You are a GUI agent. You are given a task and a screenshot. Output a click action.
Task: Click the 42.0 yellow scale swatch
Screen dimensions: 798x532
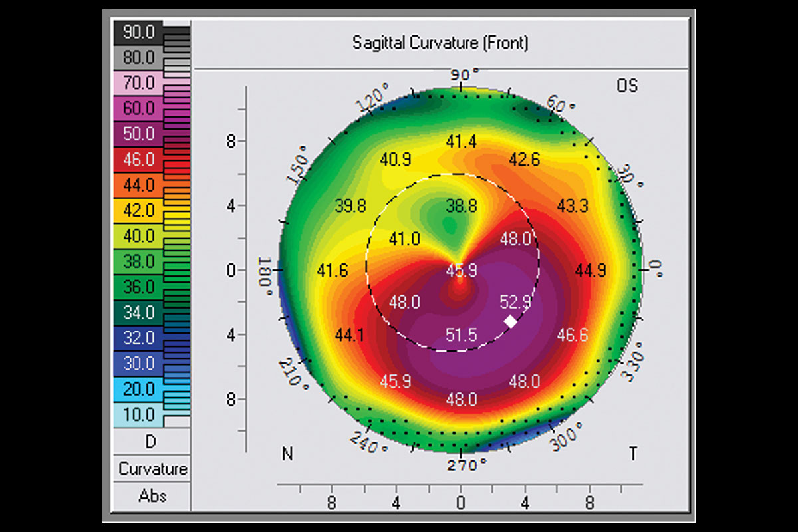click(x=138, y=211)
